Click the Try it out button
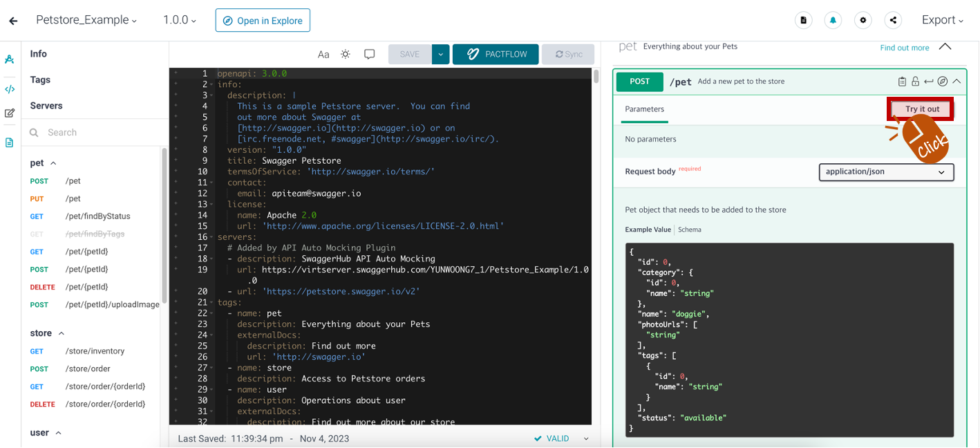Viewport: 980px width, 448px height. pos(922,109)
